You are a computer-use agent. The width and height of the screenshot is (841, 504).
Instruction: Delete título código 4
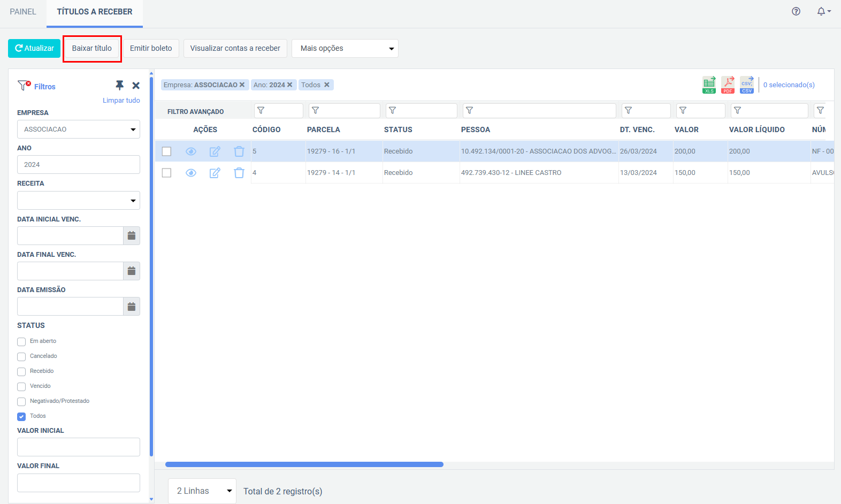point(239,173)
